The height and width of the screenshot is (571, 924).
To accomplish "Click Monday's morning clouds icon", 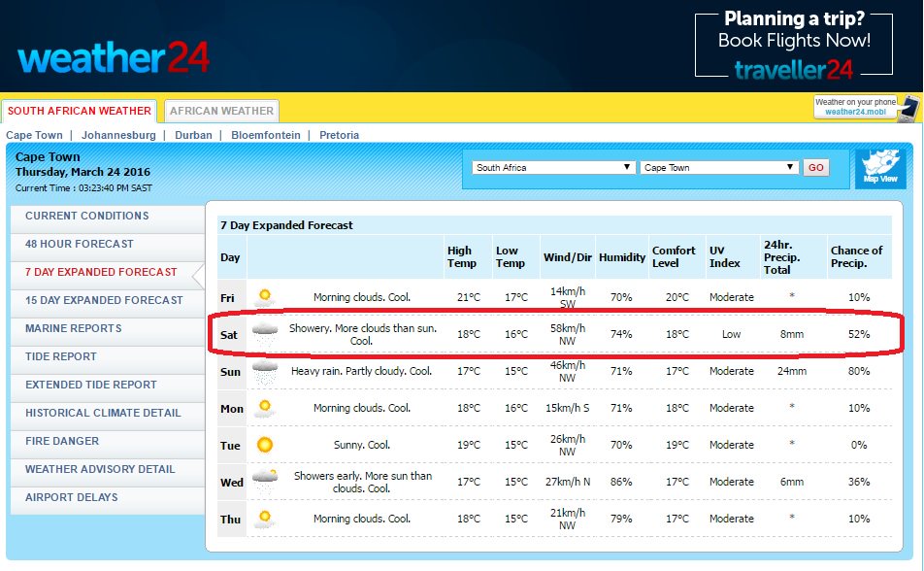I will click(x=265, y=408).
